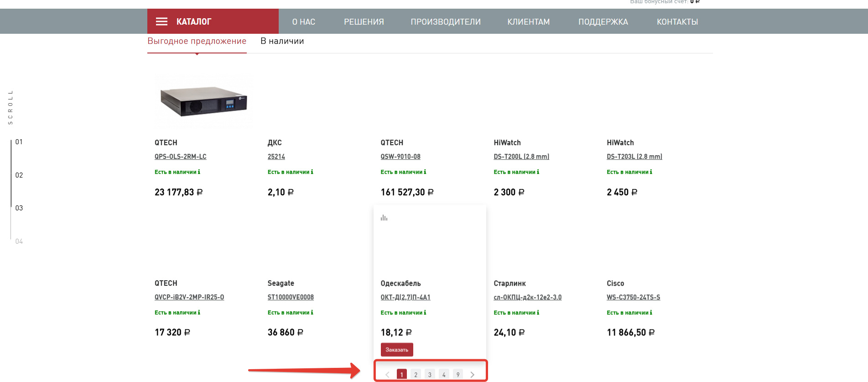Go to pagination page 9
Screen dimensions: 868x382
pyautogui.click(x=458, y=374)
